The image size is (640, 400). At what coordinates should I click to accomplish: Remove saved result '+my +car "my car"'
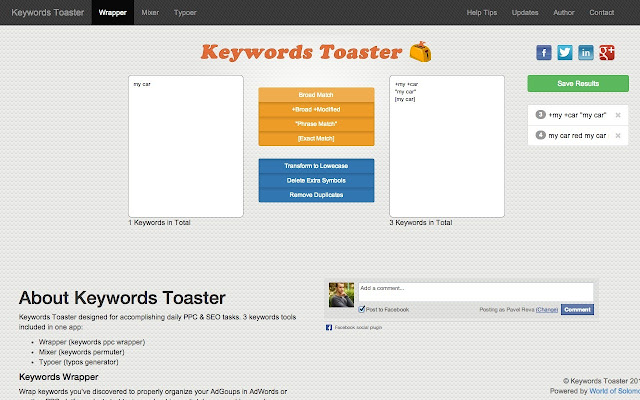pos(618,115)
